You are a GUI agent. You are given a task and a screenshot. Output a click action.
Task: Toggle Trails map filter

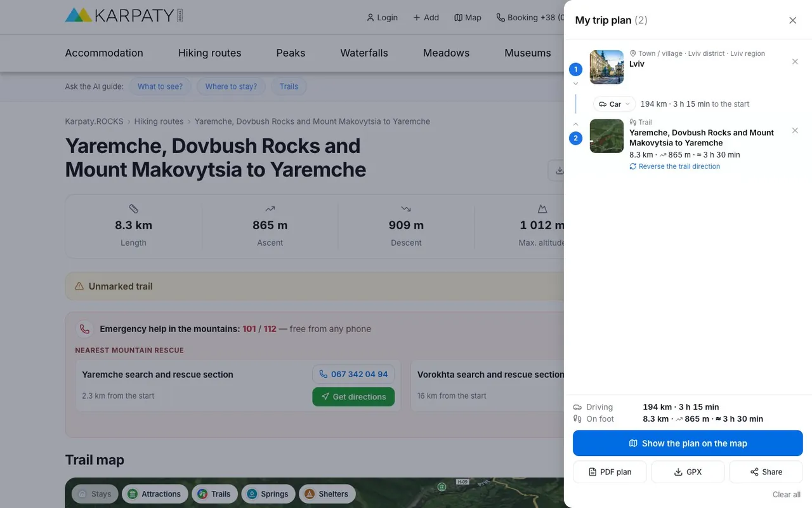(214, 494)
